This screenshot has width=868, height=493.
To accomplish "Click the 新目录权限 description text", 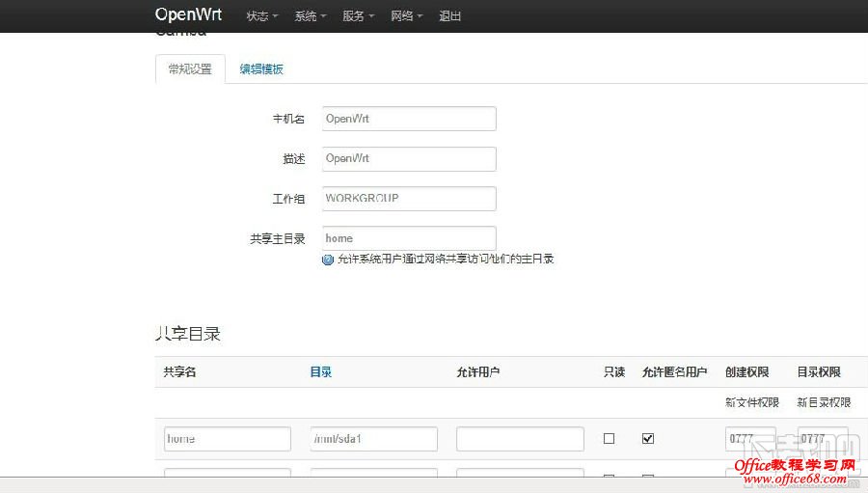I will (824, 402).
